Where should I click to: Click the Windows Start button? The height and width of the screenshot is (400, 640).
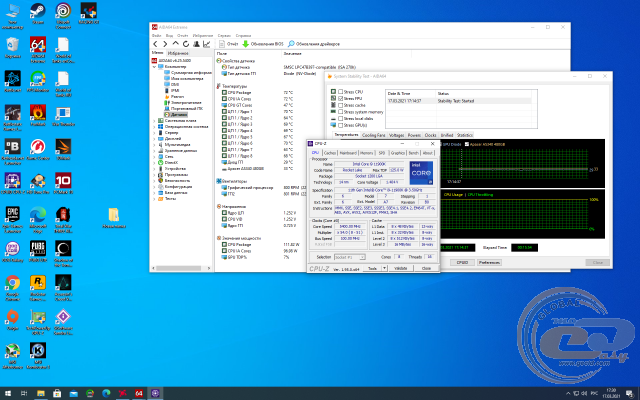[x=8, y=393]
